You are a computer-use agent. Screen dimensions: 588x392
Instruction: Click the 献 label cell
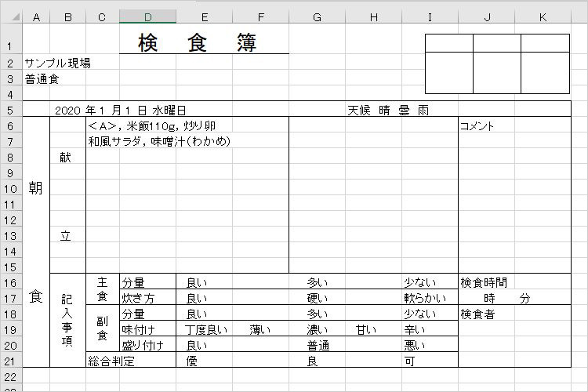(65, 157)
